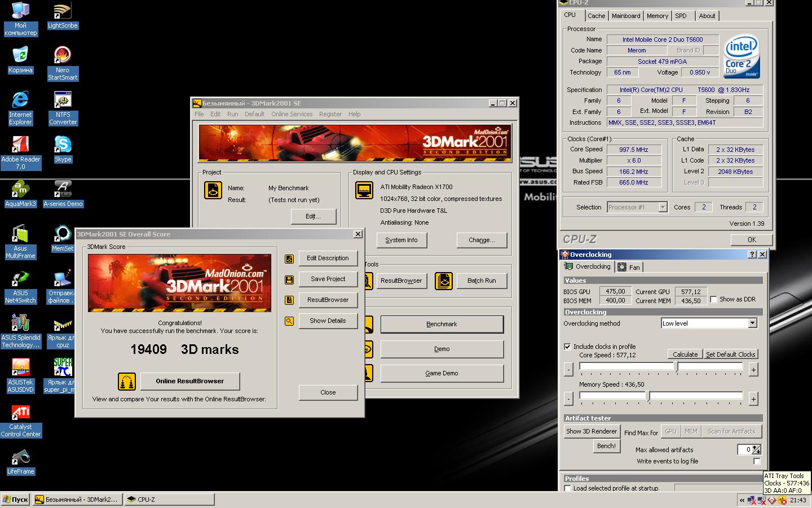This screenshot has width=812, height=508.
Task: Select the Catalyst Control Center desktop icon
Action: [x=20, y=421]
